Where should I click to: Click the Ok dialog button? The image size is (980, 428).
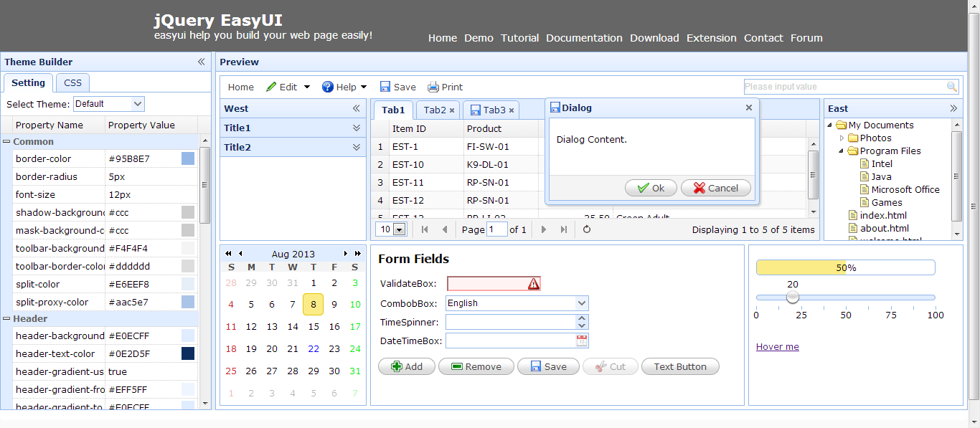(x=650, y=188)
